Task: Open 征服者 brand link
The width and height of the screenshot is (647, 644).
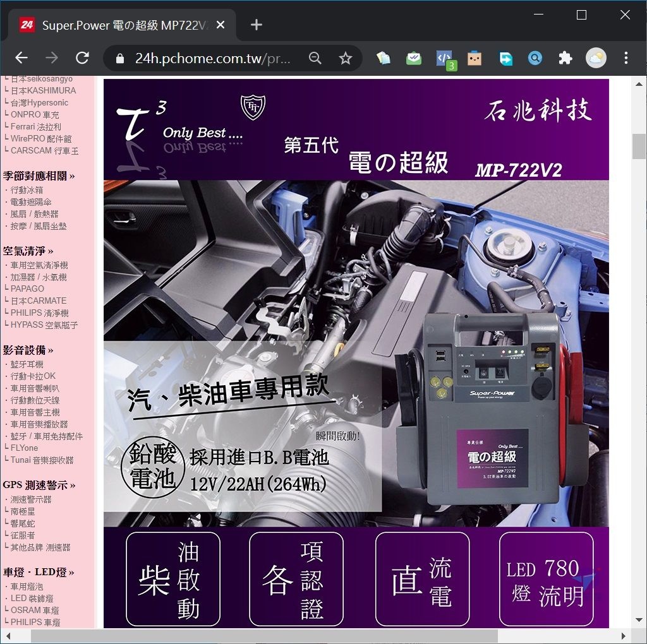Action: (23, 535)
